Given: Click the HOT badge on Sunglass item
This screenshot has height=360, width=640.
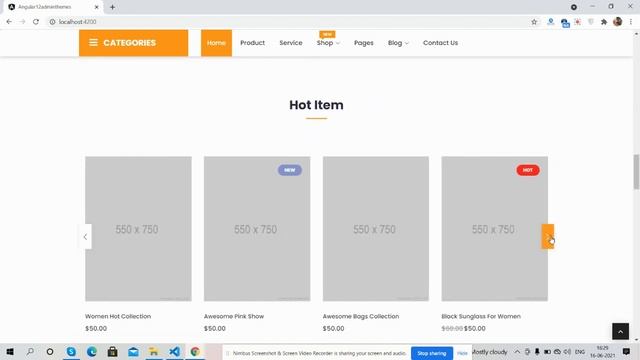Looking at the screenshot, I should tap(528, 170).
